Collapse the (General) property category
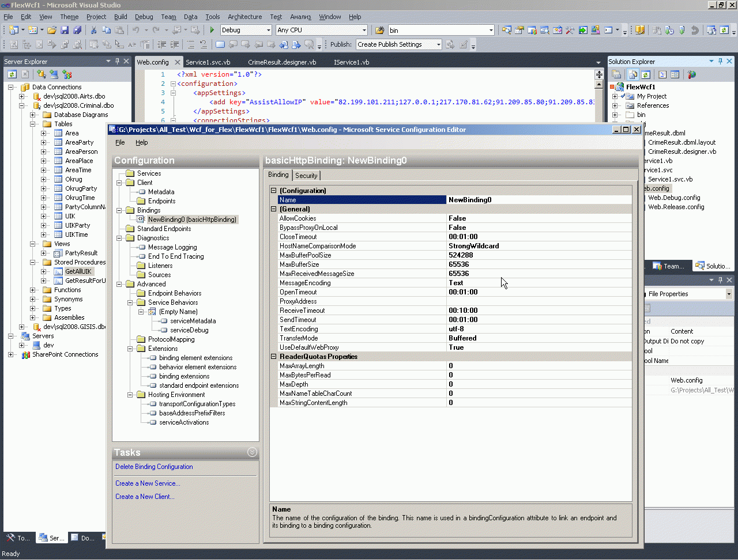The width and height of the screenshot is (738, 560). 274,209
